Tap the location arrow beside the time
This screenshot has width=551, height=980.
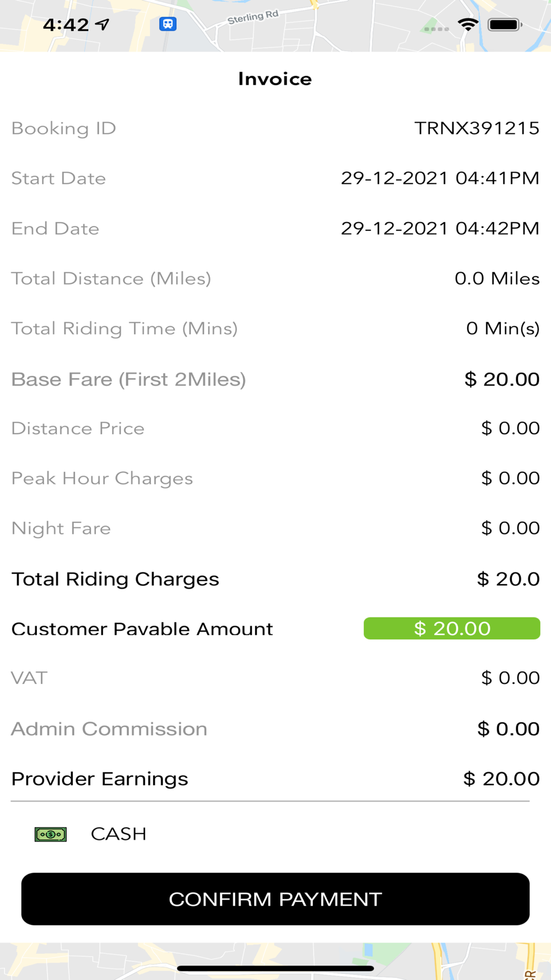pyautogui.click(x=103, y=24)
